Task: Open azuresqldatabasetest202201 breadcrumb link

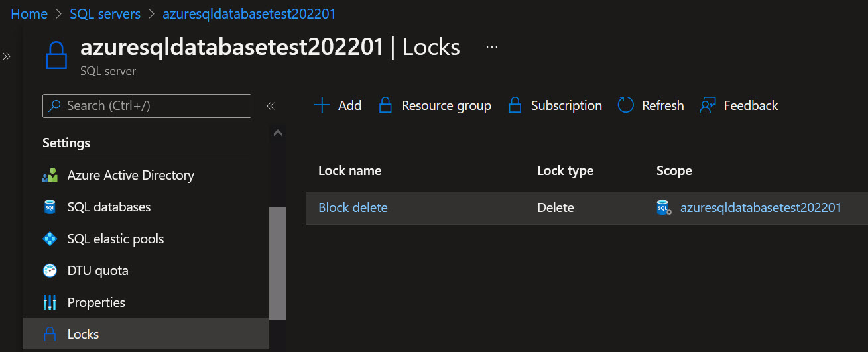Action: (x=249, y=14)
